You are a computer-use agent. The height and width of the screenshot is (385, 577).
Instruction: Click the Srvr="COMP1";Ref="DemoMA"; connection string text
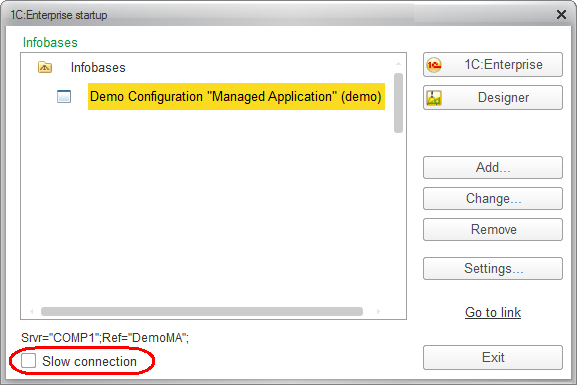[105, 338]
